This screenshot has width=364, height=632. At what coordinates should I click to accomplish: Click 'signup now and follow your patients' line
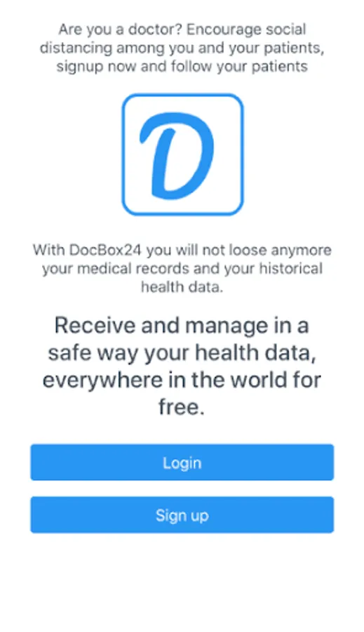(x=182, y=66)
